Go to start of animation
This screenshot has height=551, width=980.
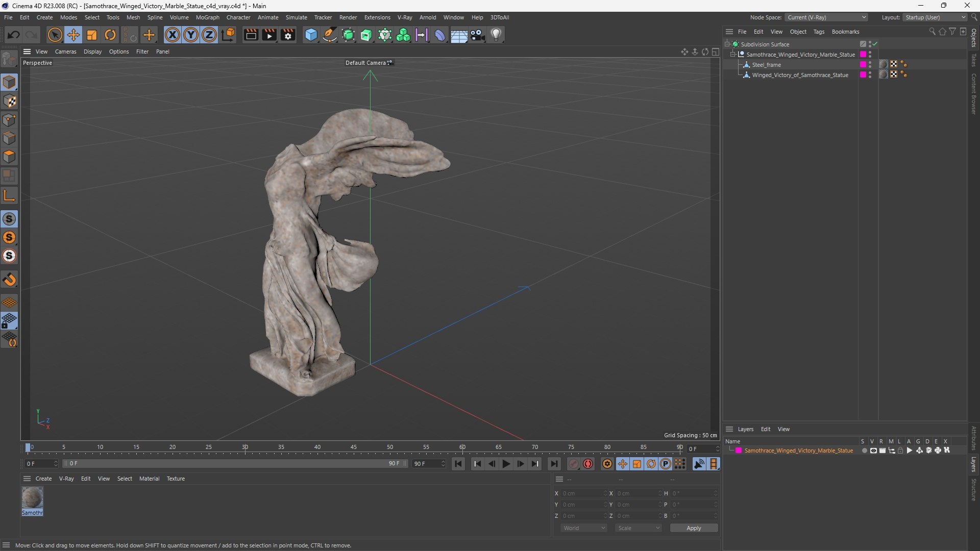(x=458, y=464)
